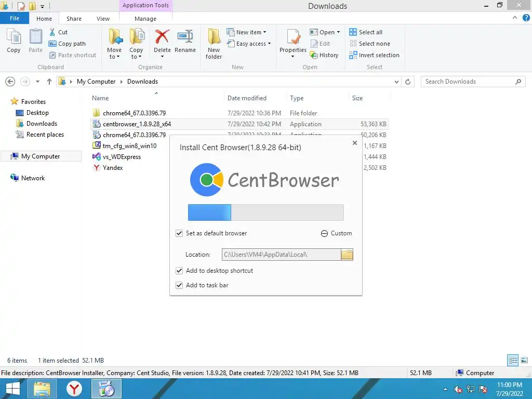Switch to the Share ribbon tab

tap(74, 19)
